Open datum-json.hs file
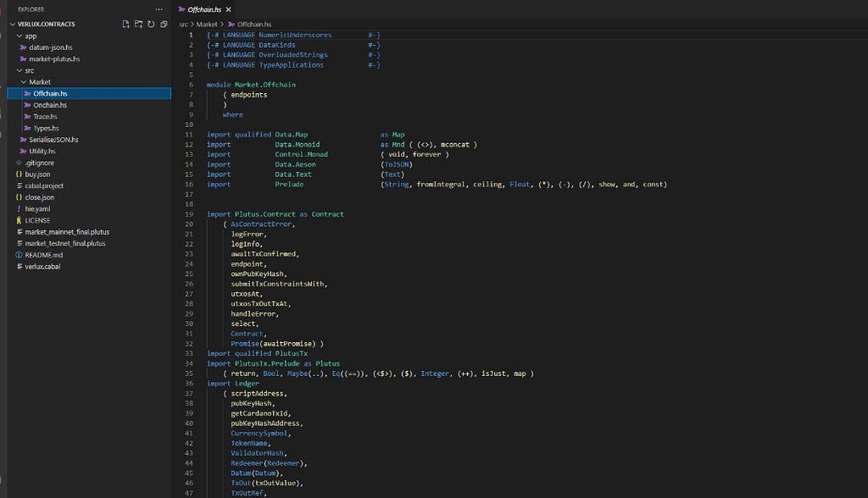This screenshot has height=498, width=868. click(50, 47)
